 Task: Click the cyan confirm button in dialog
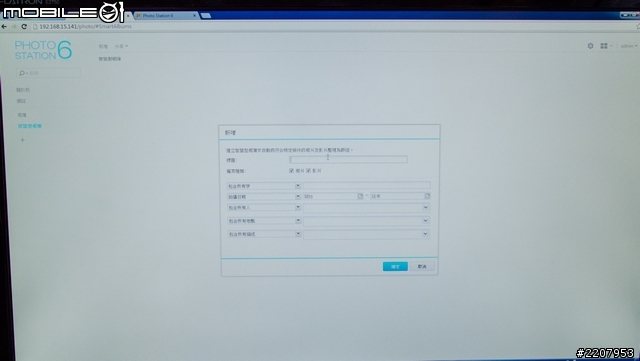tap(395, 266)
